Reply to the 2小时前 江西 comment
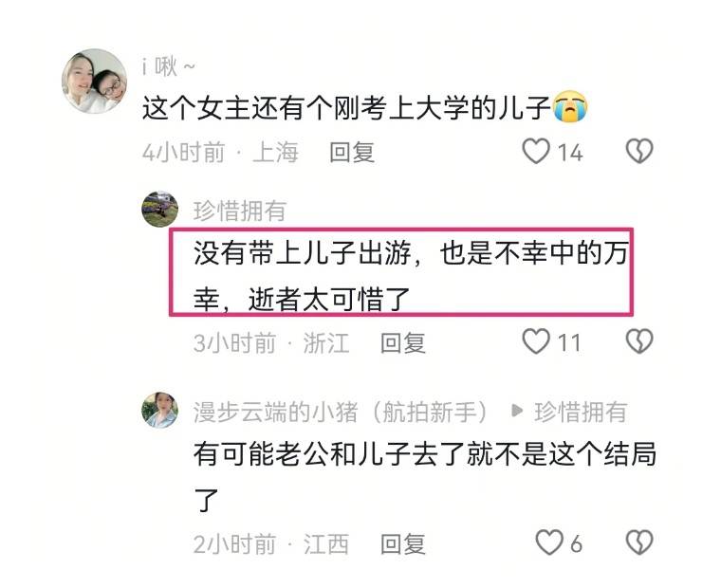The height and width of the screenshot is (588, 721). coord(403,543)
